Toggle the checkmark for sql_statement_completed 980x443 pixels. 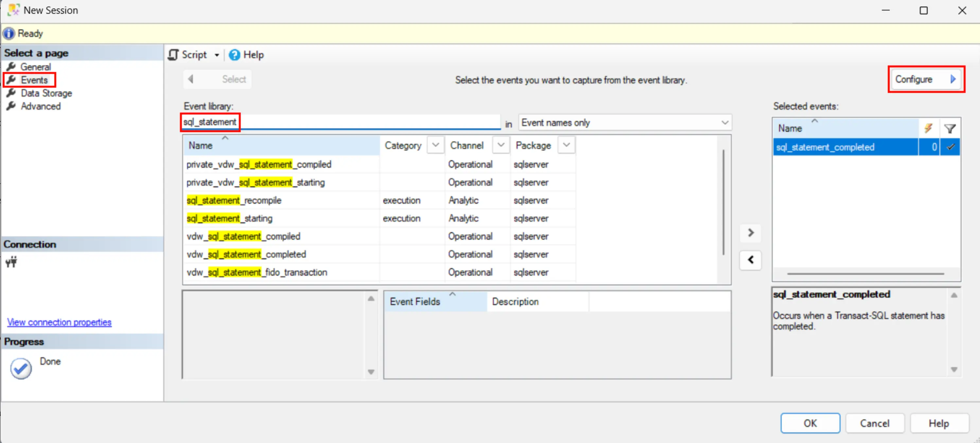pos(950,147)
